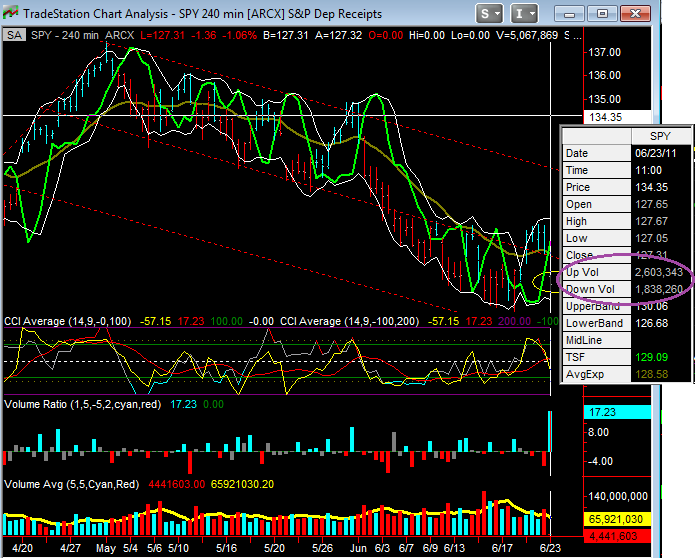Viewport: 695px width, 558px height.
Task: Click the 140,000,000 volume axis label
Action: click(618, 496)
